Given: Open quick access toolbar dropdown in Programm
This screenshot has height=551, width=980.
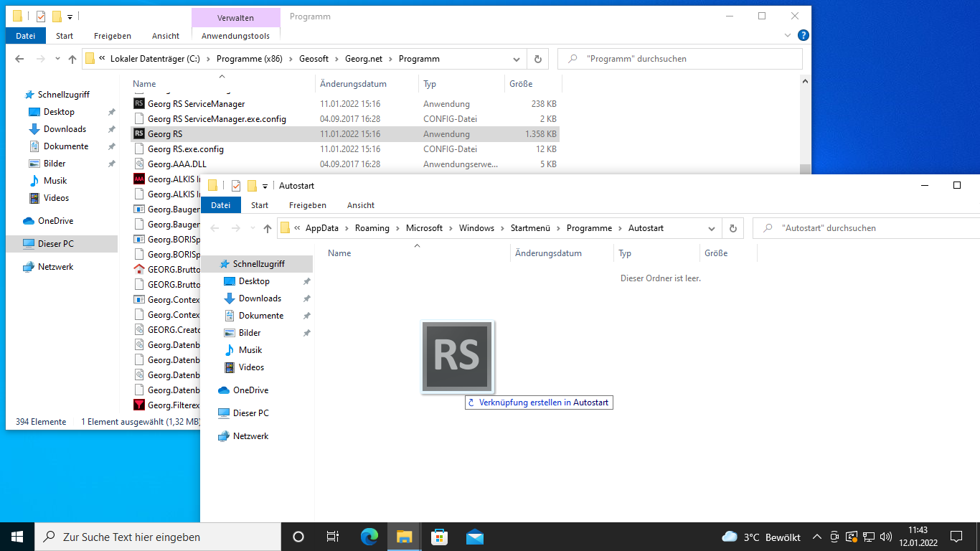Looking at the screenshot, I should coord(70,17).
